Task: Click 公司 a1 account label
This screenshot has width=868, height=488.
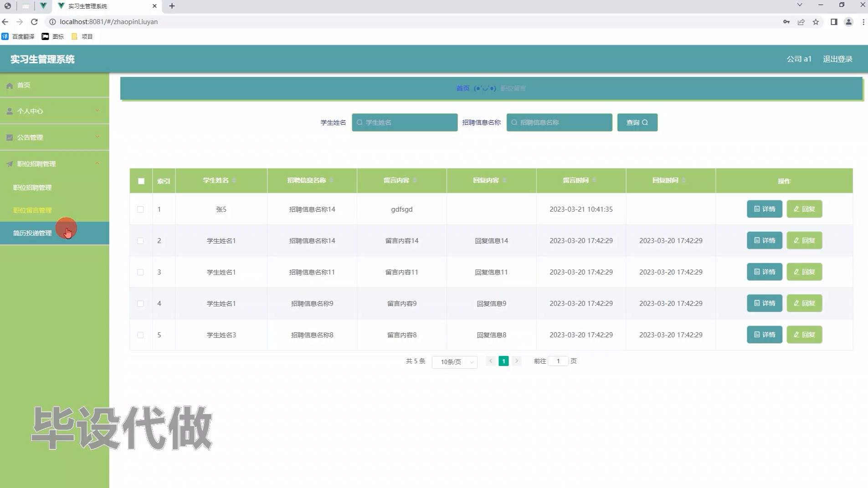Action: click(799, 59)
